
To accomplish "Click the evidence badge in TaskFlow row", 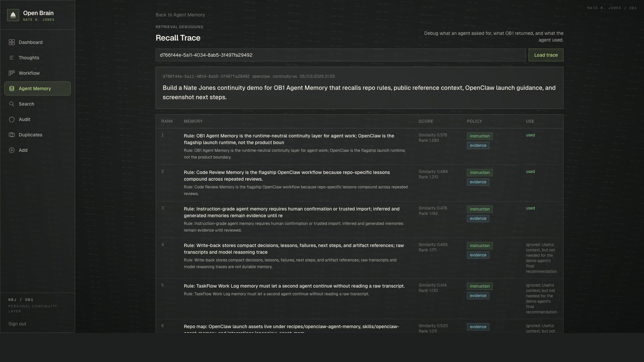I will 478,296.
